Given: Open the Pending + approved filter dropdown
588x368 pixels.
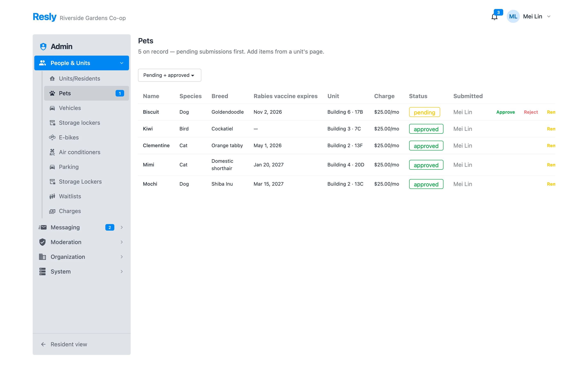Looking at the screenshot, I should point(170,75).
